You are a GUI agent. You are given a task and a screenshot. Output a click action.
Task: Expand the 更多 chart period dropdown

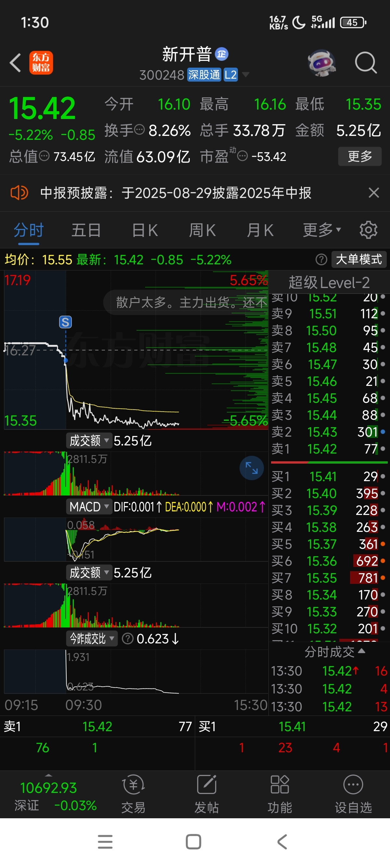tap(322, 230)
